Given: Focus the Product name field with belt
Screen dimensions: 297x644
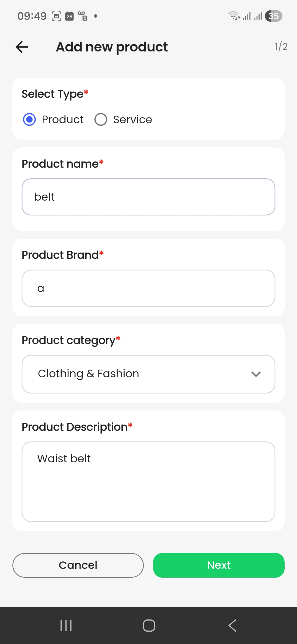Looking at the screenshot, I should [x=148, y=197].
